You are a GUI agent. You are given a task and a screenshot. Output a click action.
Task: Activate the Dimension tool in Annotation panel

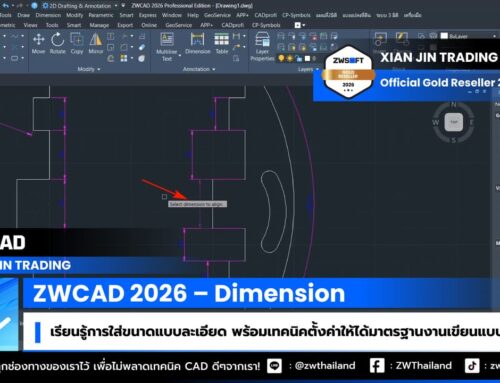coord(198,43)
